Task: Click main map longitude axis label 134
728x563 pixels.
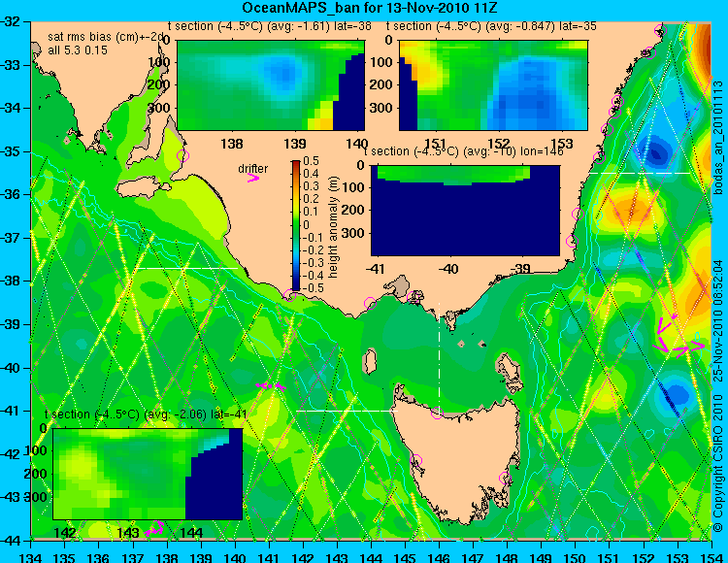Action: point(31,557)
